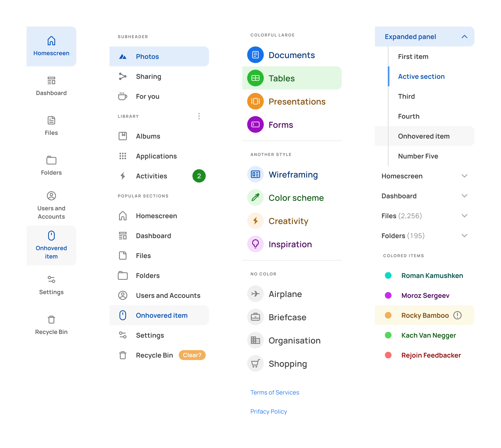
Task: Click the Creativity lightning icon
Action: (255, 221)
